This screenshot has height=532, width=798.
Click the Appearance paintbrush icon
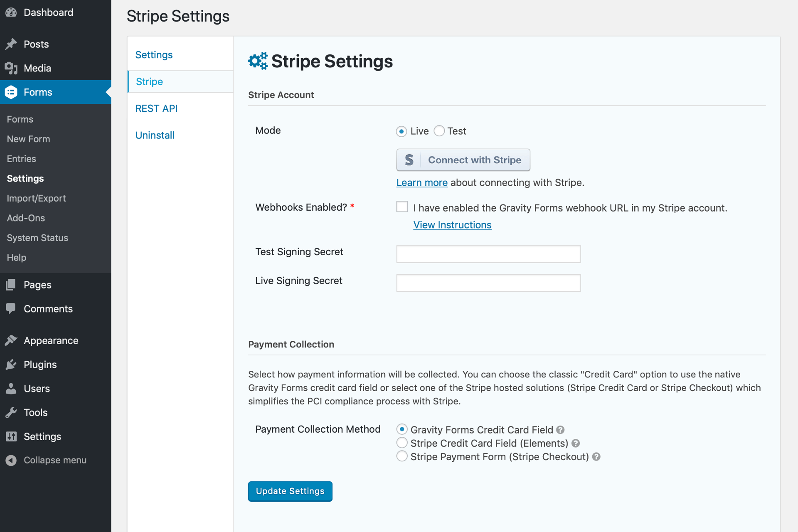click(x=11, y=340)
